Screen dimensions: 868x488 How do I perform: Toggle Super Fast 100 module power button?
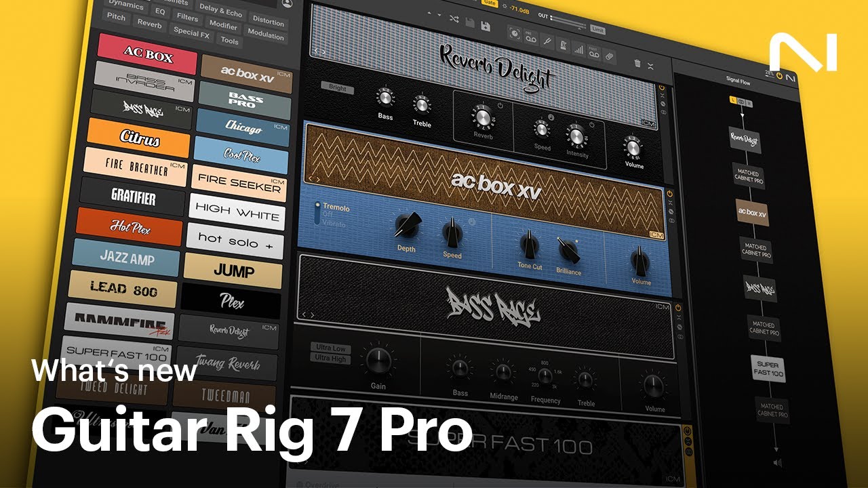pyautogui.click(x=688, y=432)
